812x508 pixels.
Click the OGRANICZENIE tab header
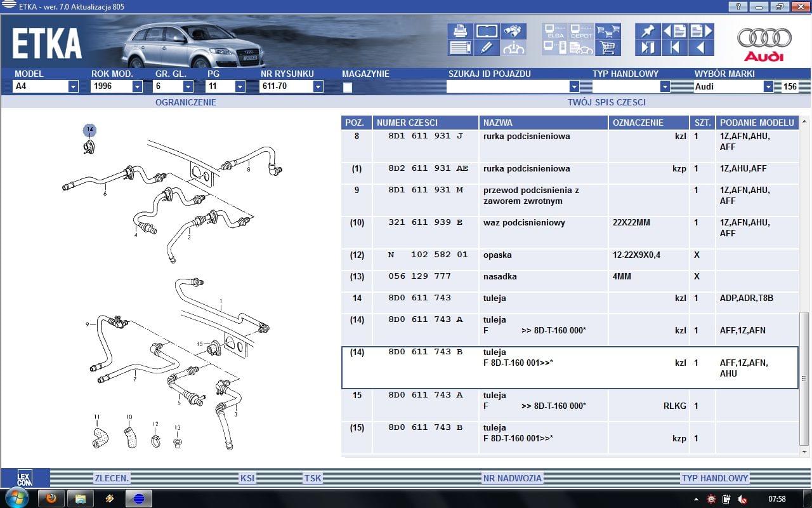pyautogui.click(x=186, y=102)
